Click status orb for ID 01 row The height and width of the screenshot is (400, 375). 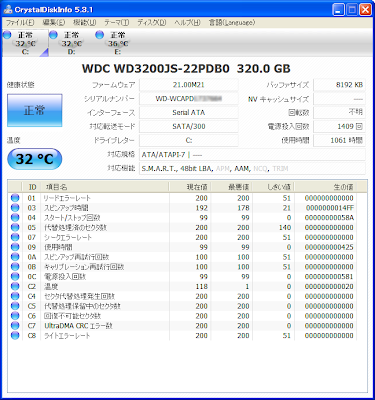click(15, 198)
